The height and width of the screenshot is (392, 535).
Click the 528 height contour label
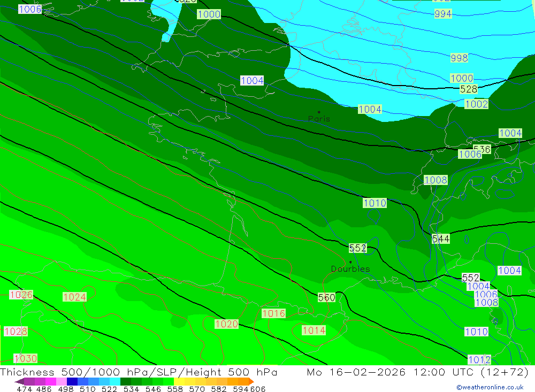click(469, 89)
